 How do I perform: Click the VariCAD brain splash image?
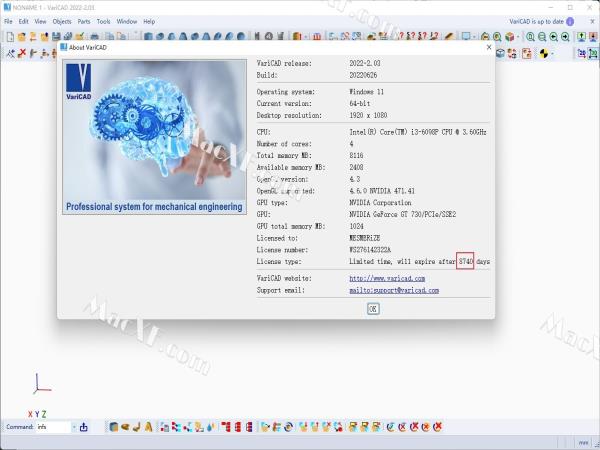154,137
